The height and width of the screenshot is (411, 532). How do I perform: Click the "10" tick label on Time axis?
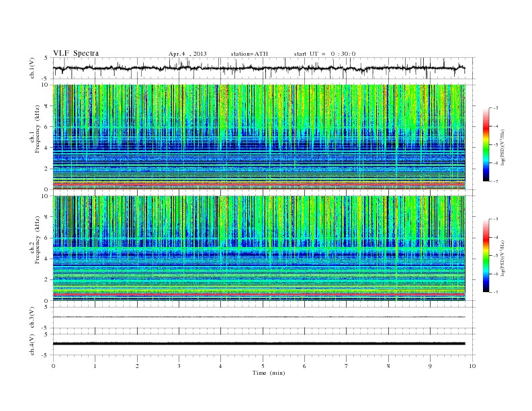[472, 366]
